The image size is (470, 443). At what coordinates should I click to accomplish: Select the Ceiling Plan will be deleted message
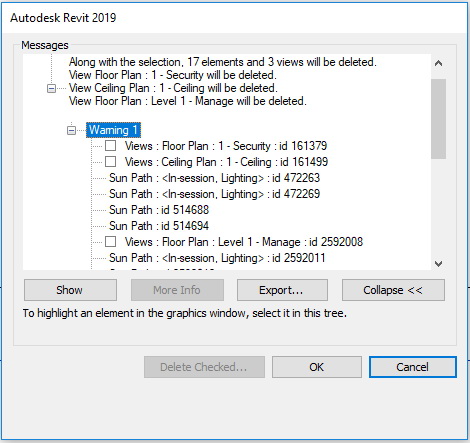pyautogui.click(x=173, y=88)
